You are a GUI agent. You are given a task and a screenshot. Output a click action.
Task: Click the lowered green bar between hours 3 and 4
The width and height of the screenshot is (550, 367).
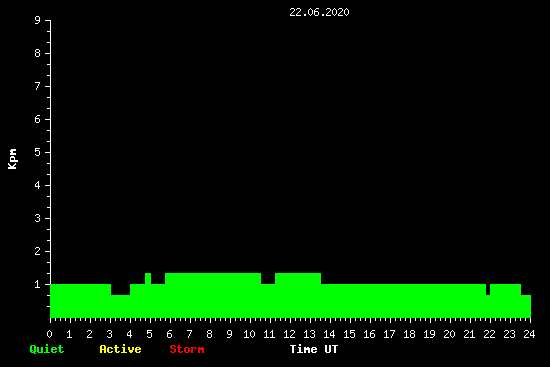click(x=120, y=306)
